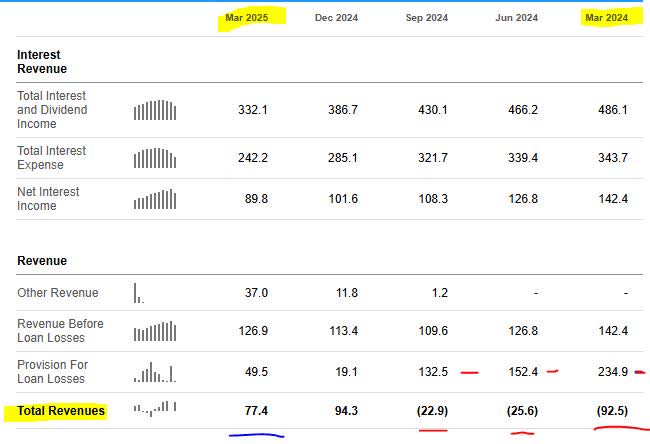650x444 pixels.
Task: Select the Other Revenue mini chart icon
Action: tap(139, 293)
